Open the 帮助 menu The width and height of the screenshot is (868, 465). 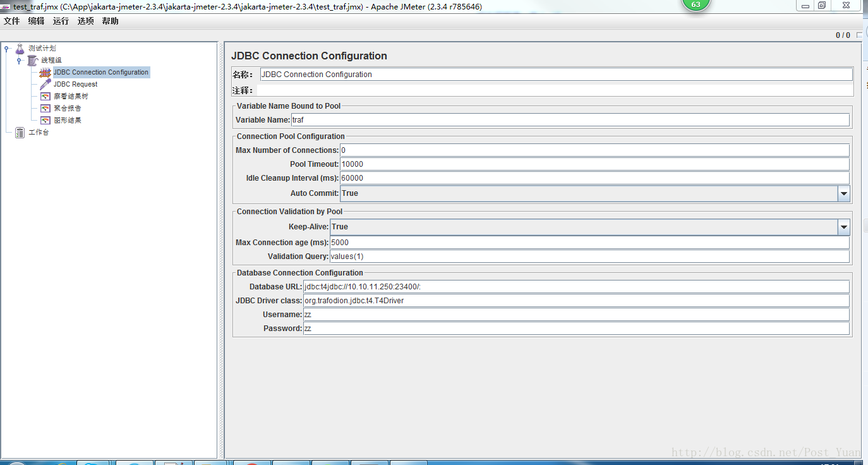pyautogui.click(x=111, y=21)
